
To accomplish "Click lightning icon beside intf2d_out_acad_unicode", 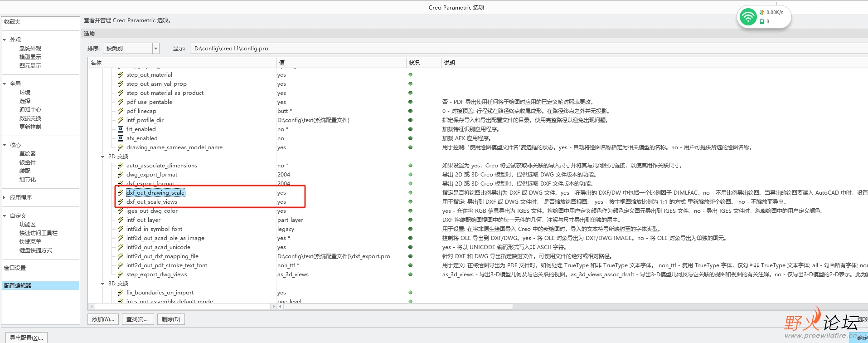I will (121, 247).
